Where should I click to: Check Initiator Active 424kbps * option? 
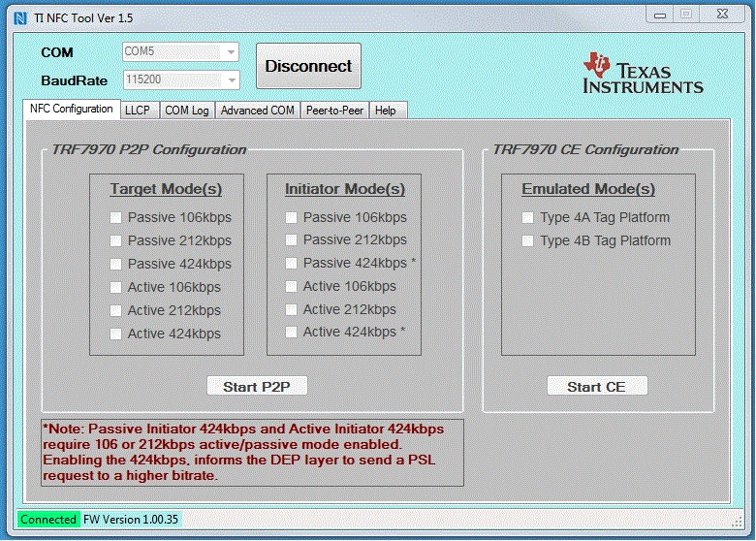[x=291, y=332]
